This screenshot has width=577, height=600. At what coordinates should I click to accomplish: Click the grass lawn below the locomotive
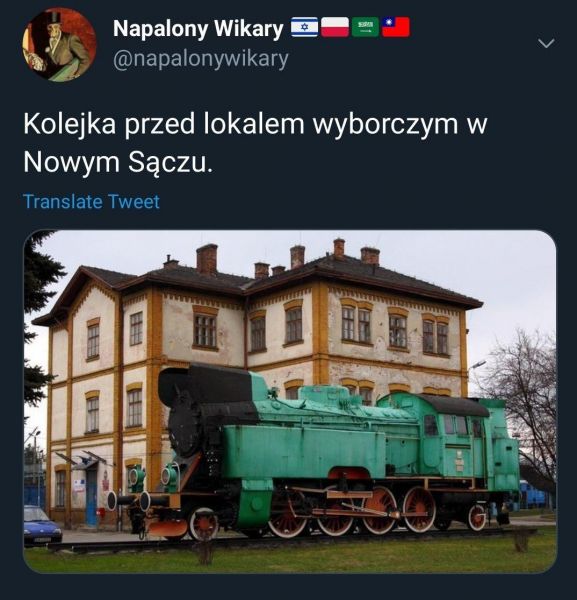[290, 557]
